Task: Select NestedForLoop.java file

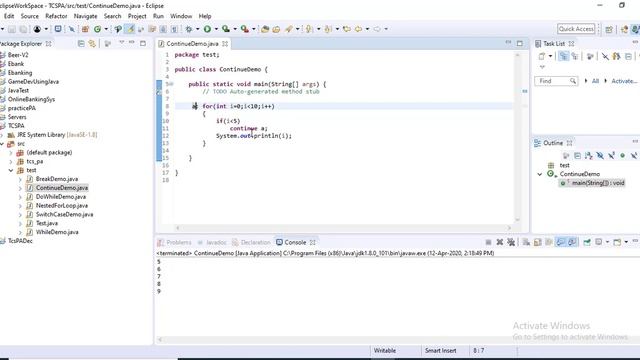Action: click(62, 206)
